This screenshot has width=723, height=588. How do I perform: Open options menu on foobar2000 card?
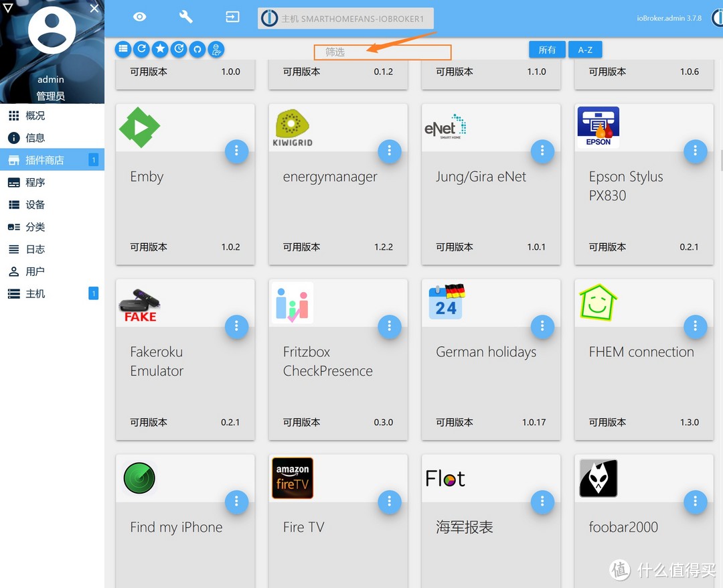[696, 502]
